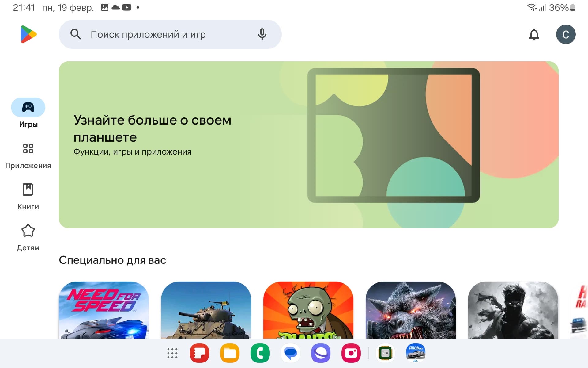Open the CPU app icon in taskbar
Viewport: 588px width, 368px height.
[x=385, y=353]
